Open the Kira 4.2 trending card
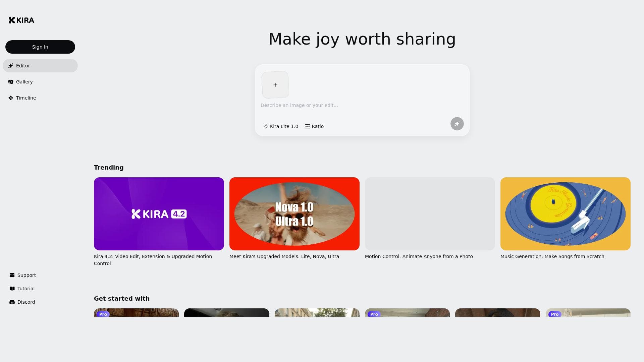This screenshot has height=362, width=644. pyautogui.click(x=159, y=214)
